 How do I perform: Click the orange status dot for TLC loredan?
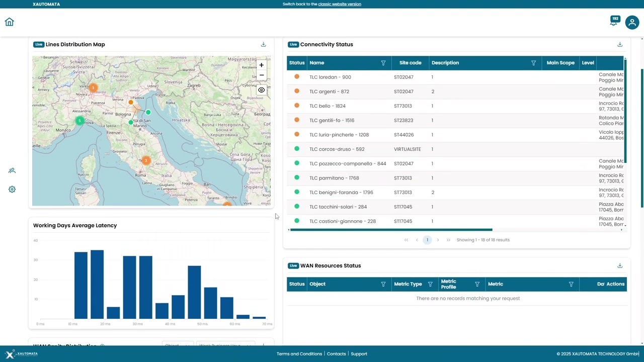(297, 77)
